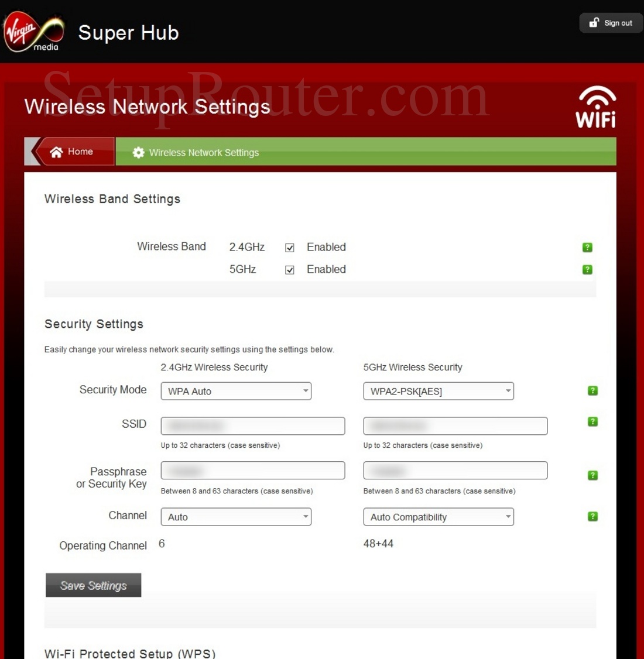This screenshot has width=644, height=659.
Task: Toggle the 5GHz Enabled checkbox
Action: pos(290,270)
